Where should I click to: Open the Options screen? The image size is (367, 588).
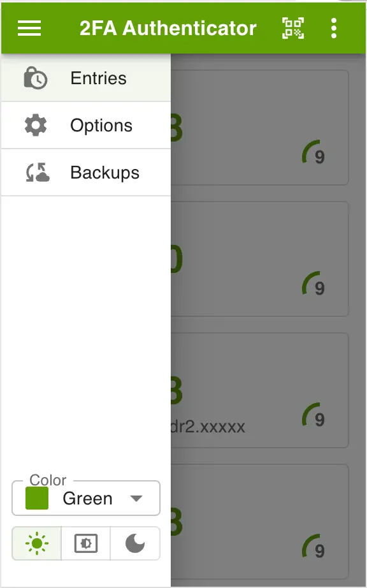100,125
